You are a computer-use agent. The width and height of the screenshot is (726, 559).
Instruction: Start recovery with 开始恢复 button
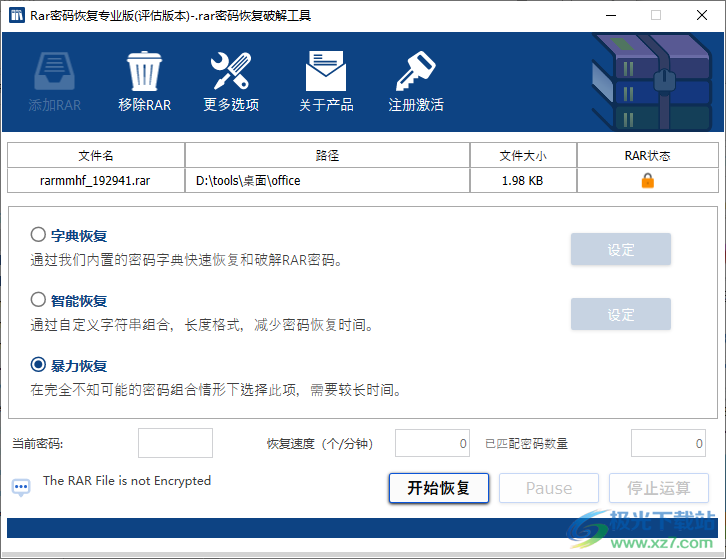pos(438,488)
